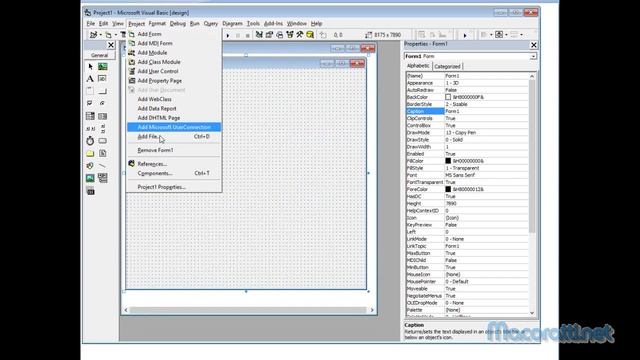Select the OptionButton control in the toolbox
640x360 pixels.
(102, 103)
